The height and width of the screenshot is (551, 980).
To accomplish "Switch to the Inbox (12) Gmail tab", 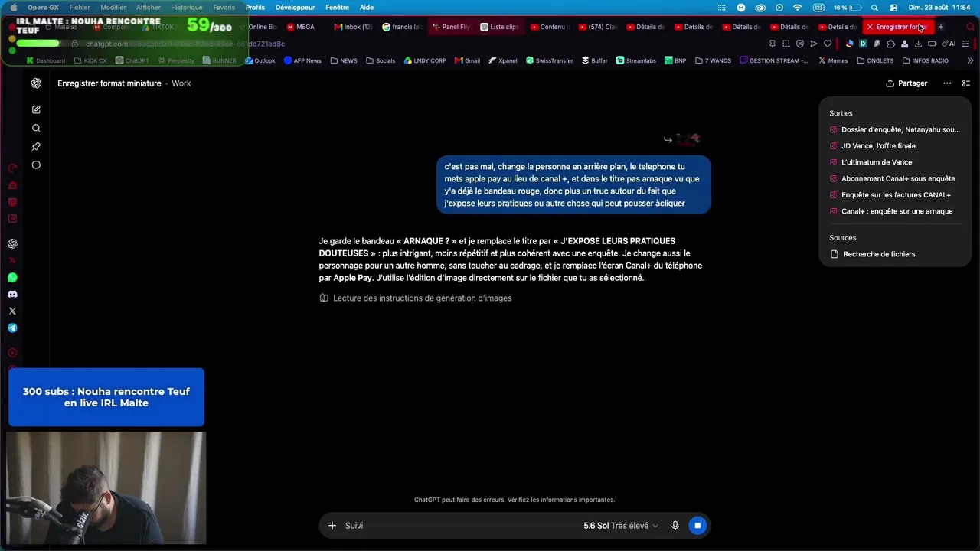I will click(x=354, y=27).
